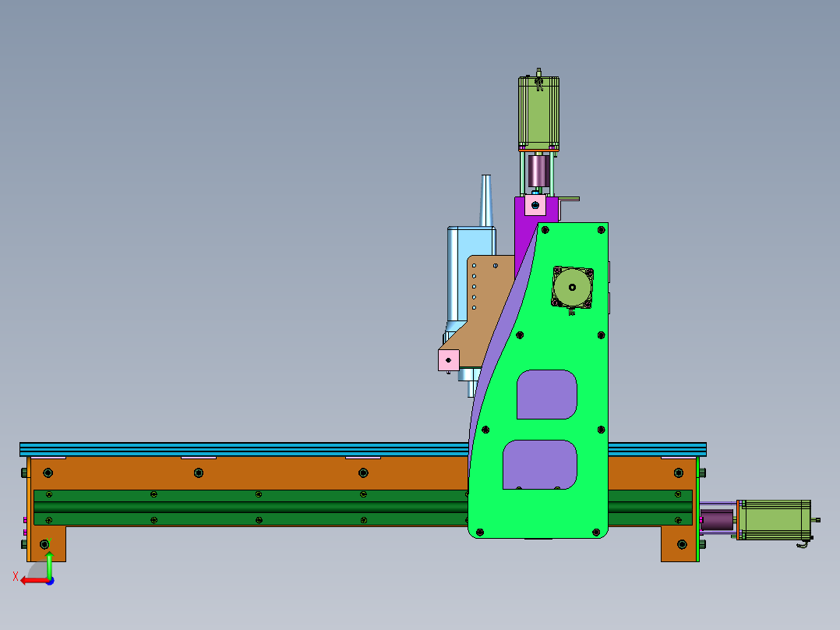Select the blue table top strip
The image size is (840, 630).
pyautogui.click(x=234, y=448)
